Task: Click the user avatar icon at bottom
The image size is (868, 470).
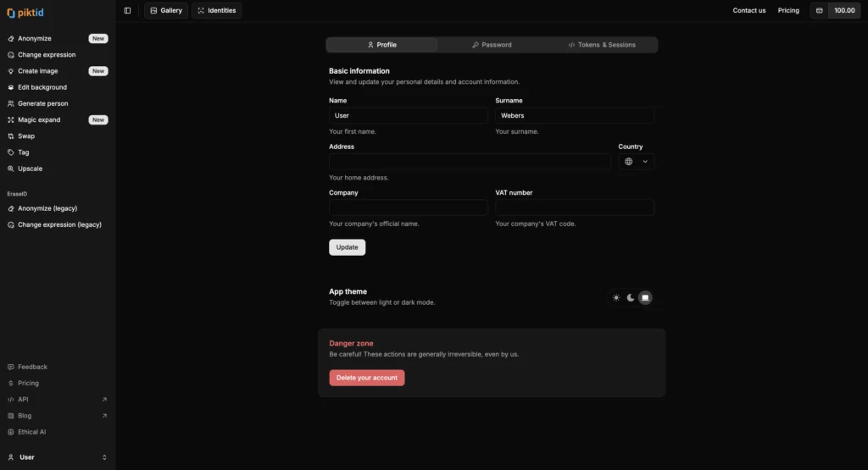Action: coord(10,457)
